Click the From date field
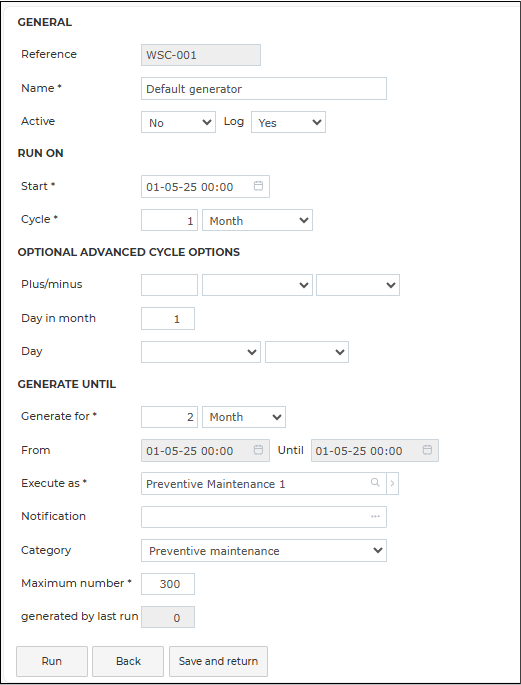The image size is (521, 685). click(x=205, y=450)
